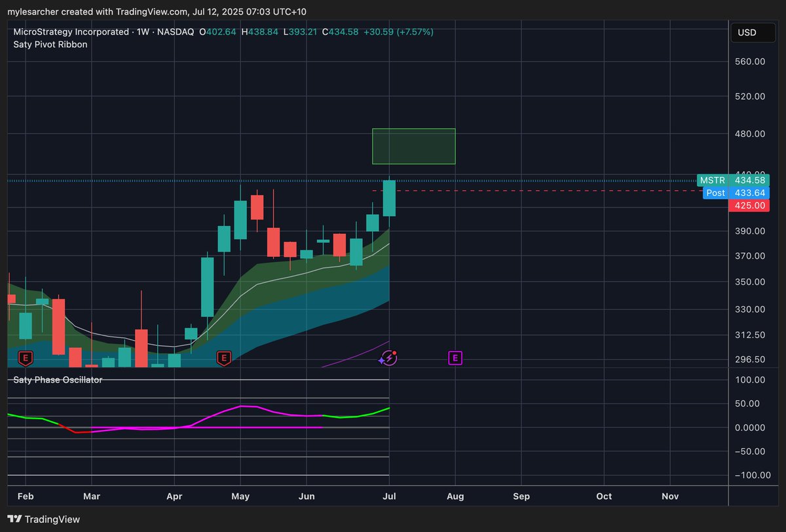786x532 pixels.
Task: Click the close value C434.58 in the header
Action: tap(341, 32)
